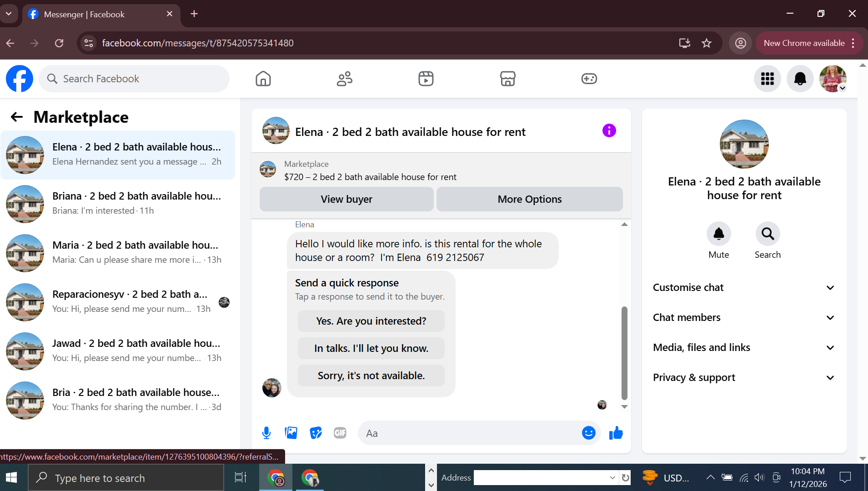Open the Marketplace storefront icon
This screenshot has width=868, height=491.
point(507,79)
